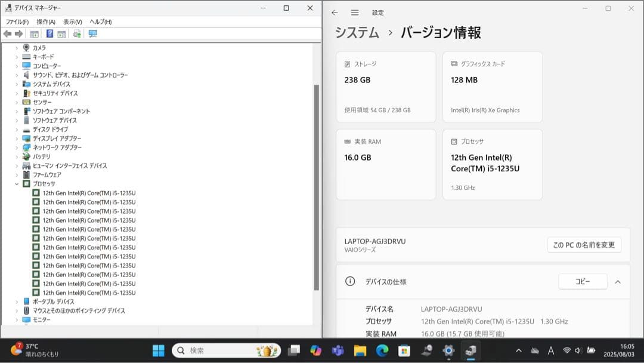
Task: Expand the ディスプレイ アダプター node arrow
Action: click(17, 138)
